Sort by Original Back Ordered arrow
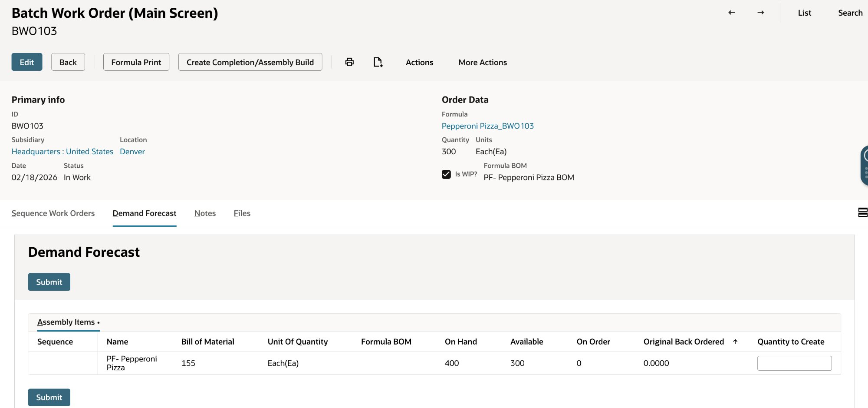 pos(735,342)
